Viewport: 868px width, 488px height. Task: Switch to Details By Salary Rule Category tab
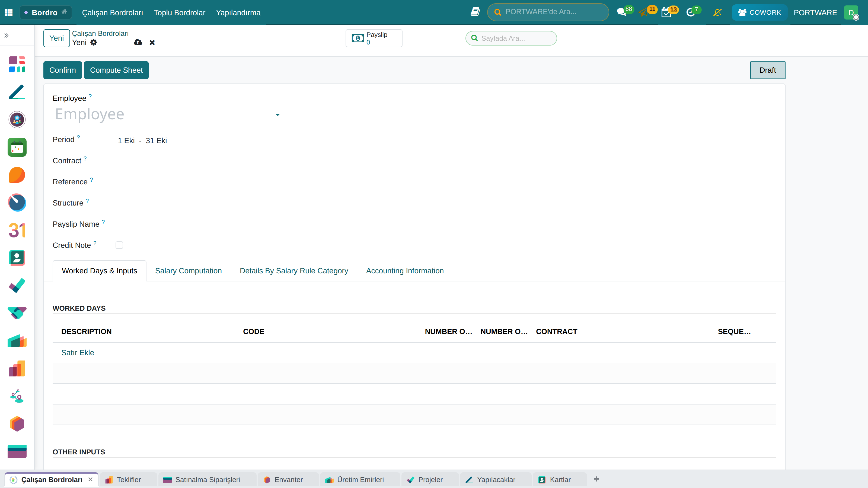(x=294, y=271)
